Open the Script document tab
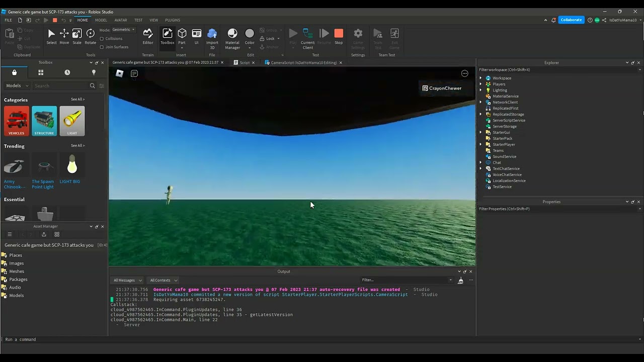Screen dimensions: 644x362 pyautogui.click(x=245, y=63)
